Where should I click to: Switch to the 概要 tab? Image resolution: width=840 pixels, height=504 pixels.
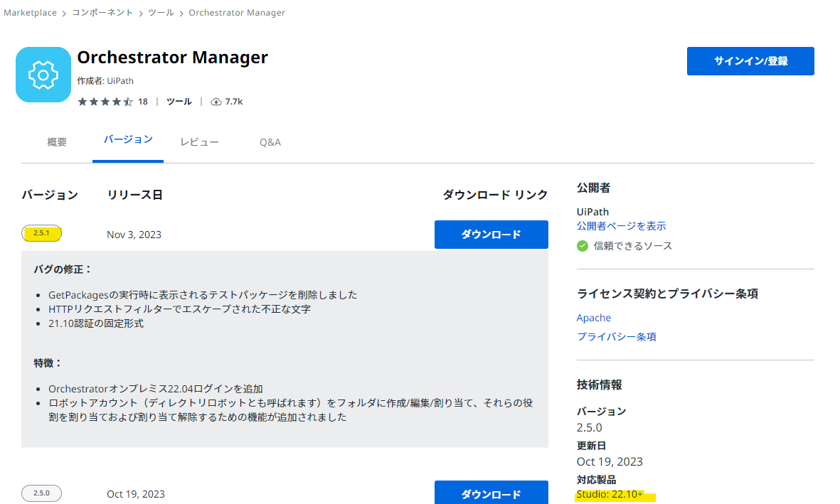click(x=56, y=141)
